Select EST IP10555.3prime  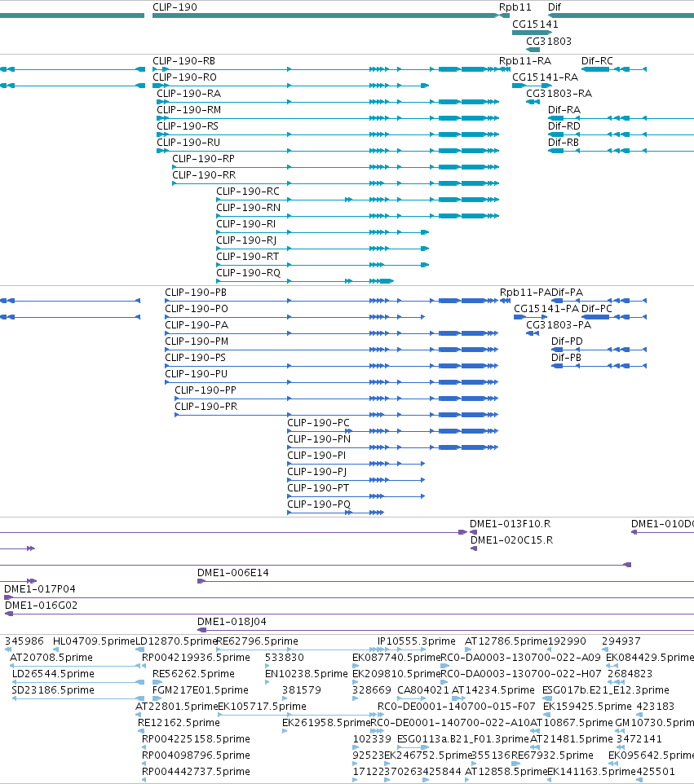tap(416, 641)
